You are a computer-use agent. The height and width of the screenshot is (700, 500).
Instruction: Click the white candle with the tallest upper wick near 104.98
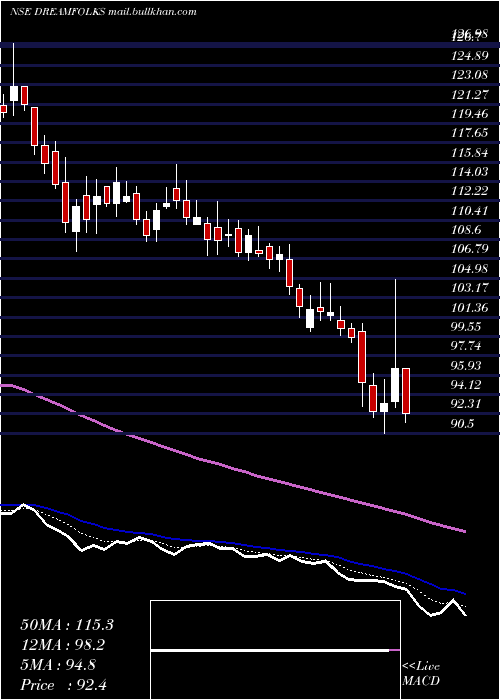click(x=395, y=385)
